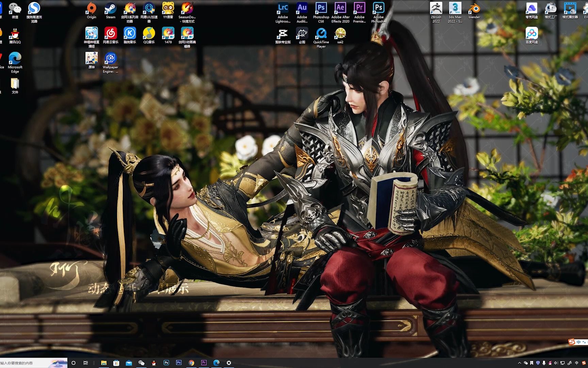Select the 网易UU加速器 desktop shortcut

pos(149,12)
